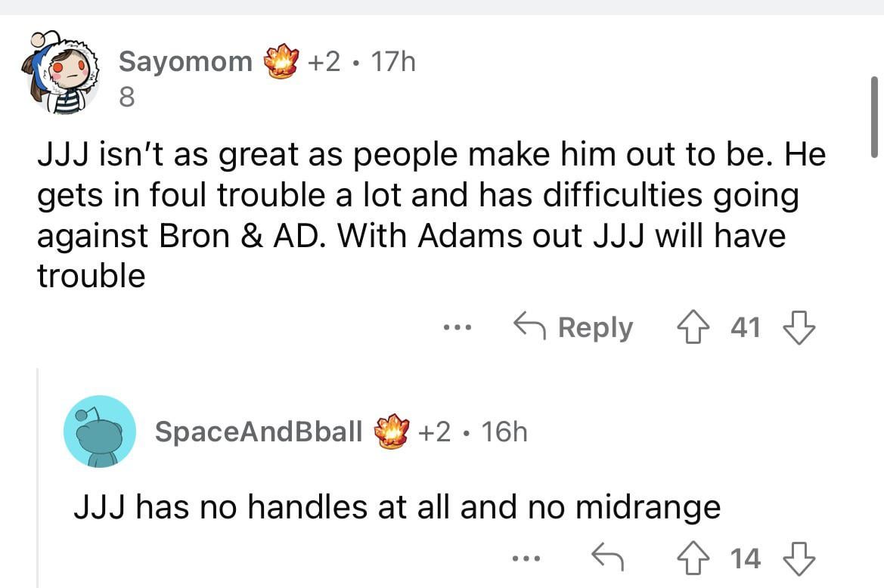The height and width of the screenshot is (588, 884).
Task: Visit Sayomom's profile via username
Action: coord(186,62)
